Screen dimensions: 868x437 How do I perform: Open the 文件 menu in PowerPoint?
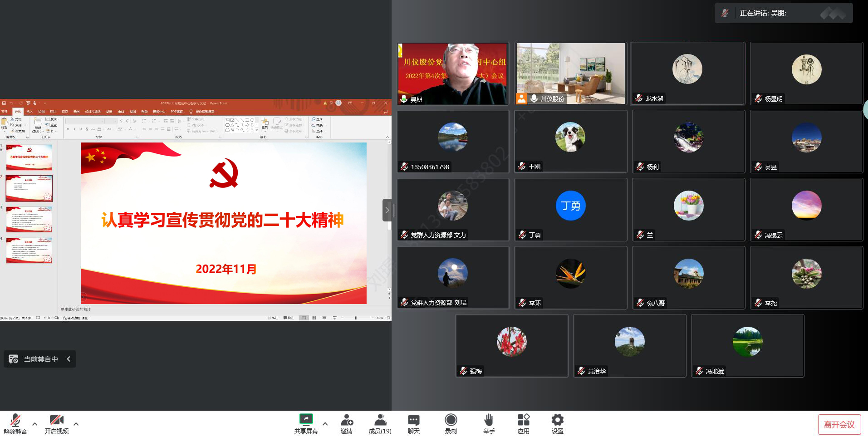pyautogui.click(x=5, y=111)
